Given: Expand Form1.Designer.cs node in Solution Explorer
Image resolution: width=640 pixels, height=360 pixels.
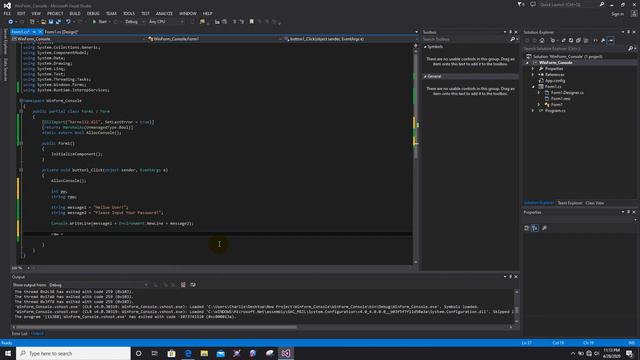Looking at the screenshot, I should pyautogui.click(x=539, y=93).
